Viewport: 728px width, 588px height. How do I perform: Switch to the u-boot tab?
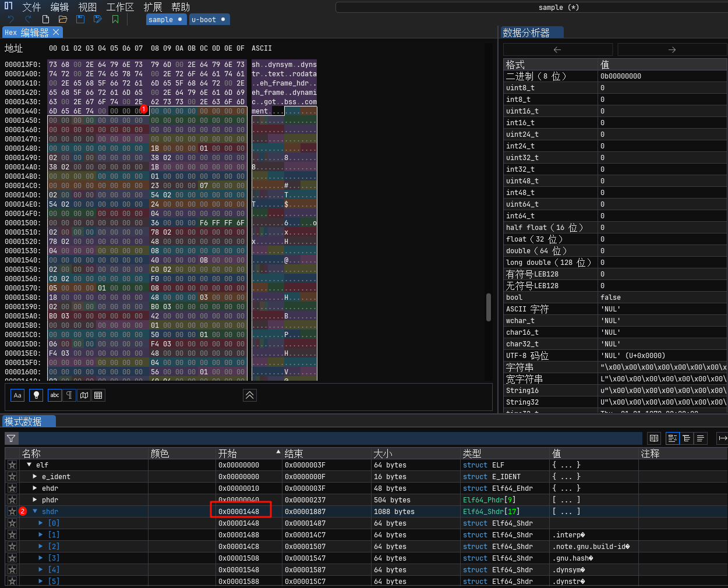tap(204, 19)
